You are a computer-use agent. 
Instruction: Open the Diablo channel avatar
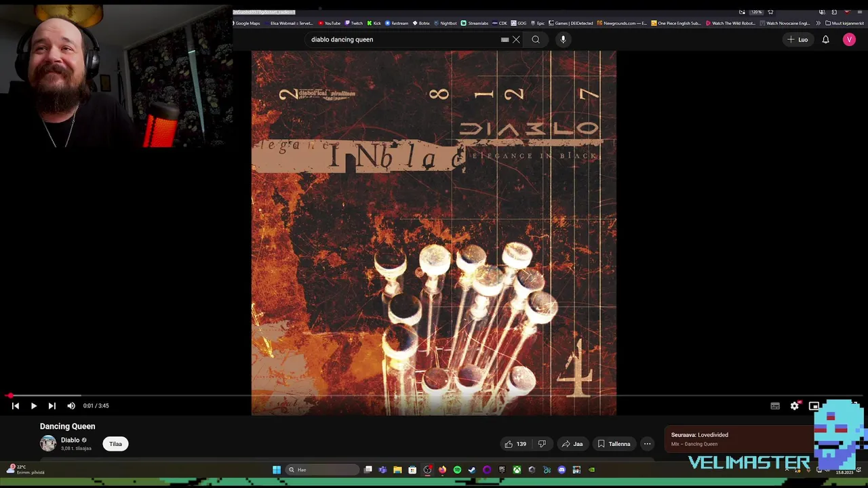pos(48,443)
